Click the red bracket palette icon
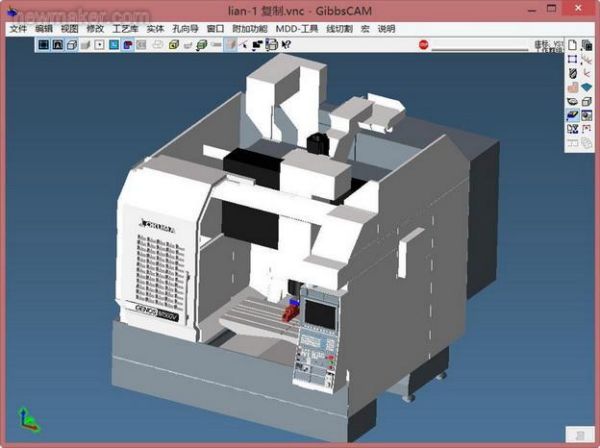 coord(586,129)
